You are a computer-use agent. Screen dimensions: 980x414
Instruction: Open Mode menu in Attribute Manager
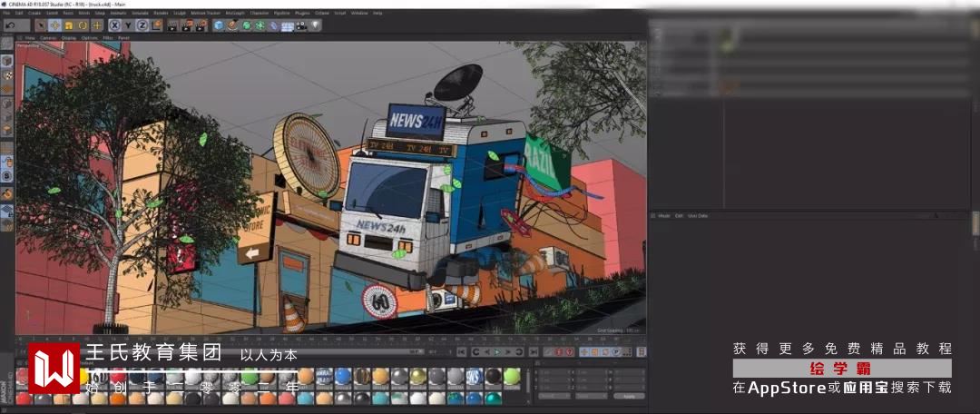pyautogui.click(x=664, y=216)
